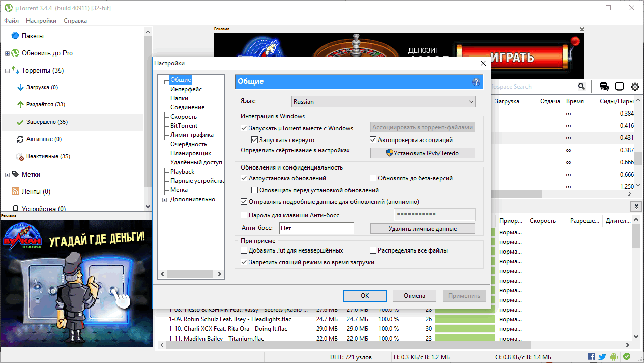Select Скорость in settings tree
The width and height of the screenshot is (644, 363).
click(x=184, y=117)
